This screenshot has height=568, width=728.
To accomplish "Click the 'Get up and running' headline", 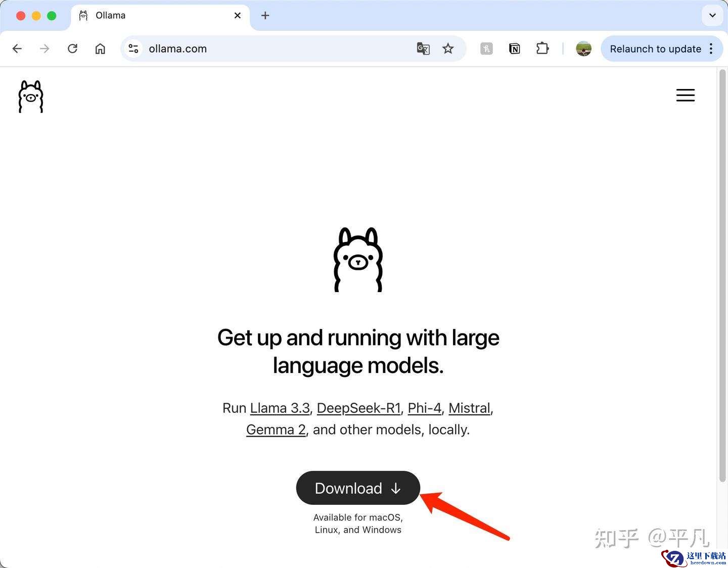I will click(x=358, y=351).
